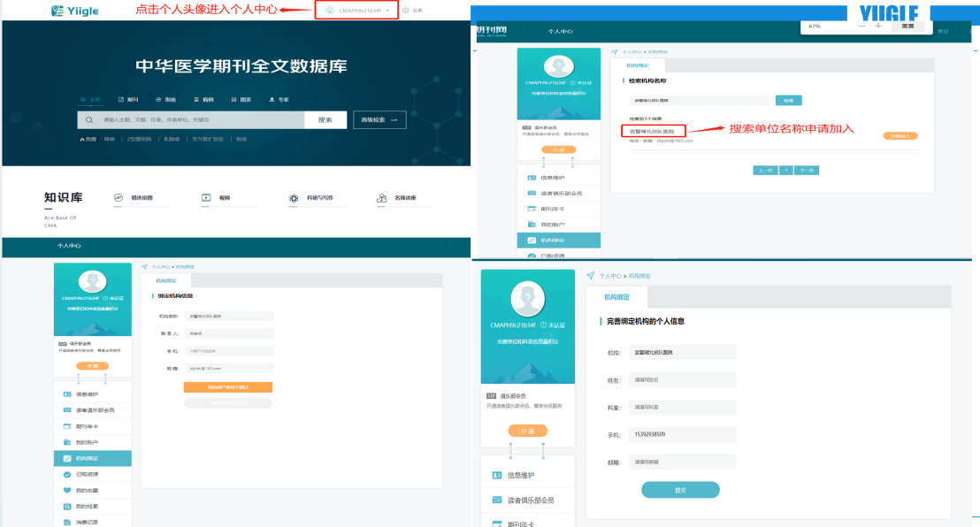This screenshot has width=980, height=527.
Task: Click the 设置 settings icon in the header
Action: (x=406, y=11)
